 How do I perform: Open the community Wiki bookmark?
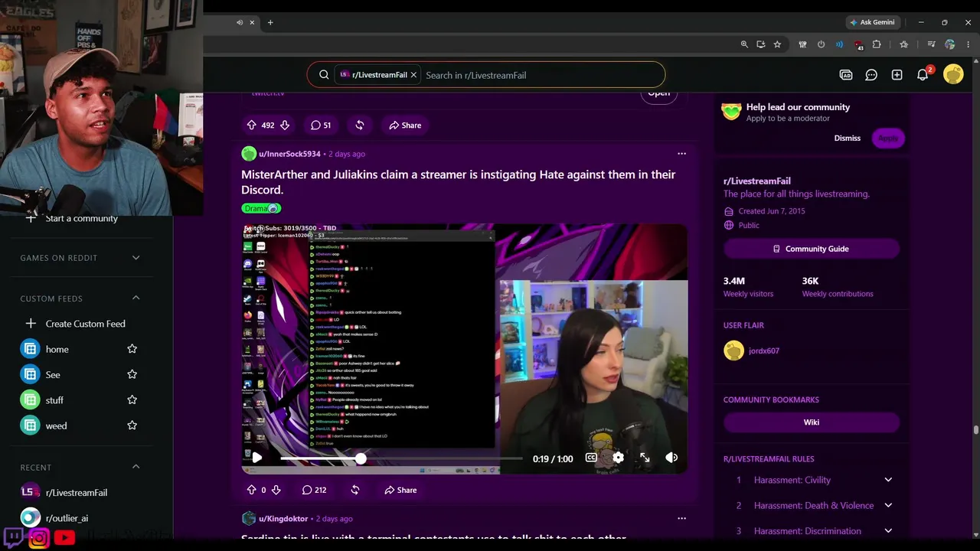point(811,422)
